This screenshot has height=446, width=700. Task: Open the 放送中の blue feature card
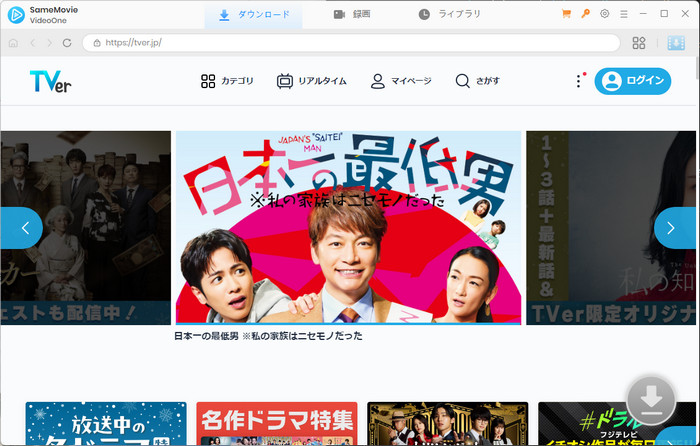(x=106, y=423)
